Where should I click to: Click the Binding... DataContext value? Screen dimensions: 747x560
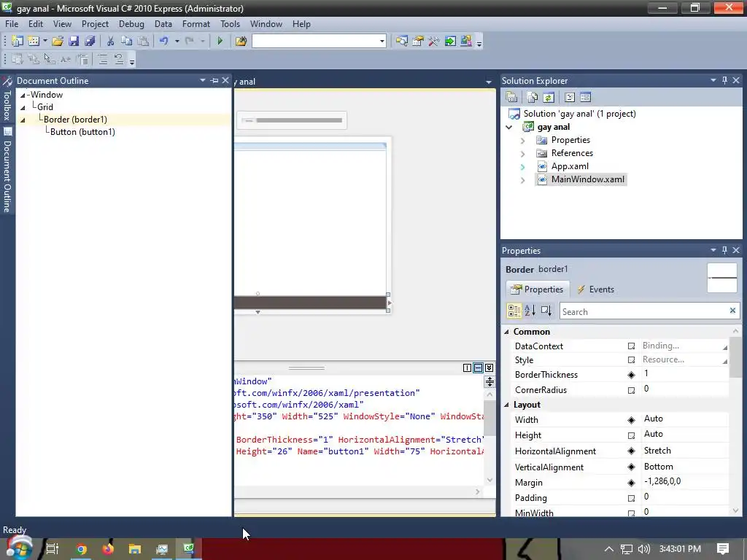[660, 346]
